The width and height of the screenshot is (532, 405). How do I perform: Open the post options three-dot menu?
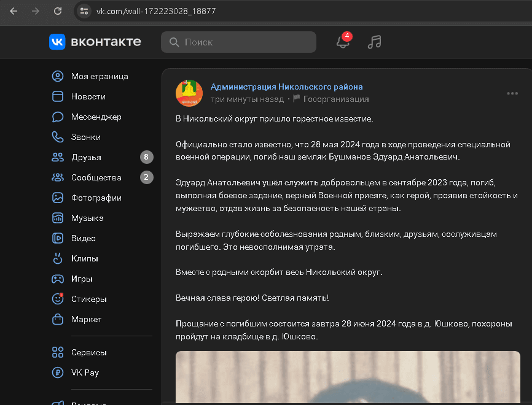point(512,93)
